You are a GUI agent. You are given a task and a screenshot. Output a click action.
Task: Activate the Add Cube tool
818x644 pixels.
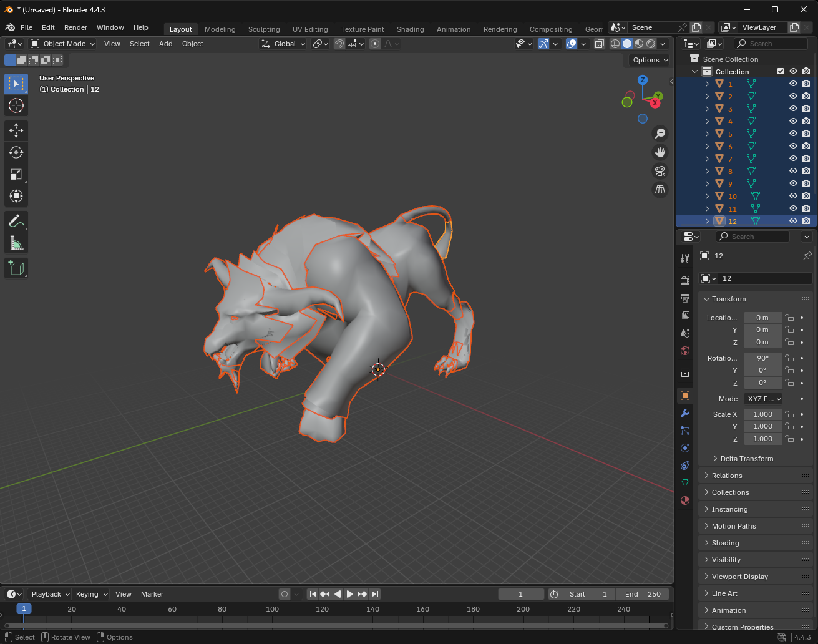click(x=16, y=268)
